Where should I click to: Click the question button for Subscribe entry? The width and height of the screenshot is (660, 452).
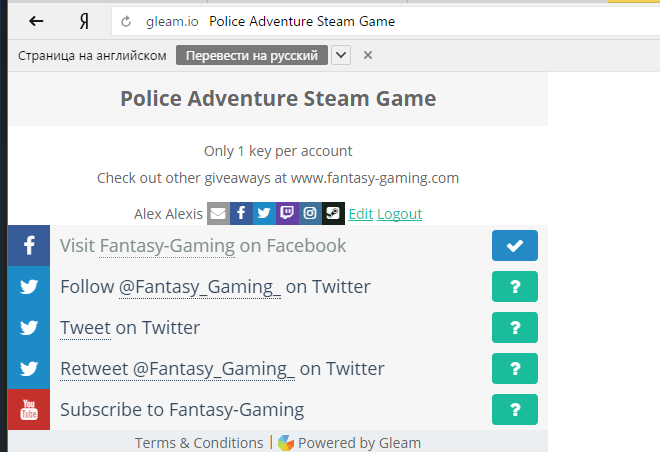click(515, 409)
